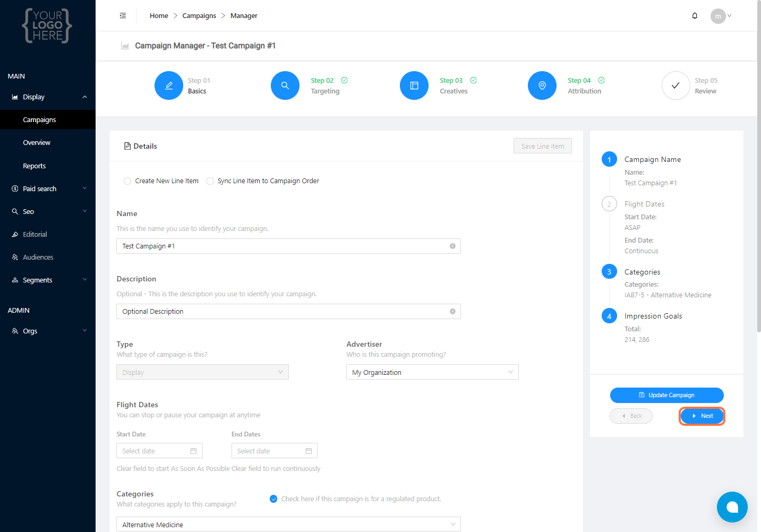Go to the Home breadcrumb
This screenshot has width=761, height=532.
point(159,16)
